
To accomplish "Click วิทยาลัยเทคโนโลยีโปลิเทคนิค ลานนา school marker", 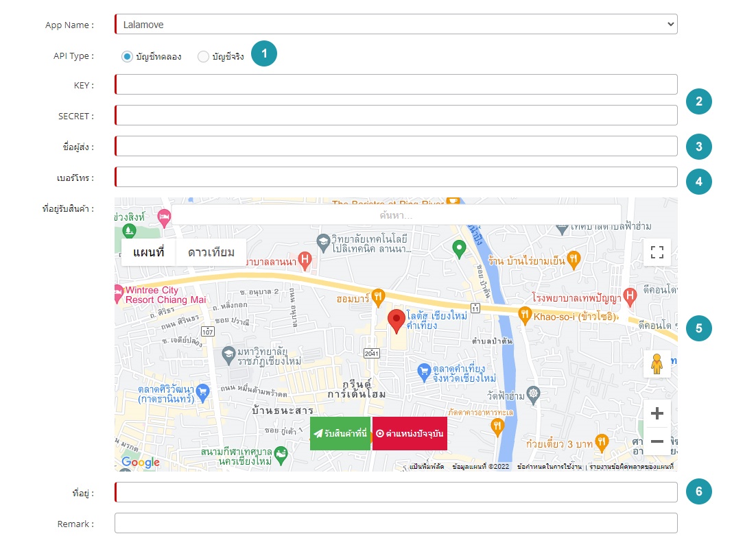I will pos(323,242).
